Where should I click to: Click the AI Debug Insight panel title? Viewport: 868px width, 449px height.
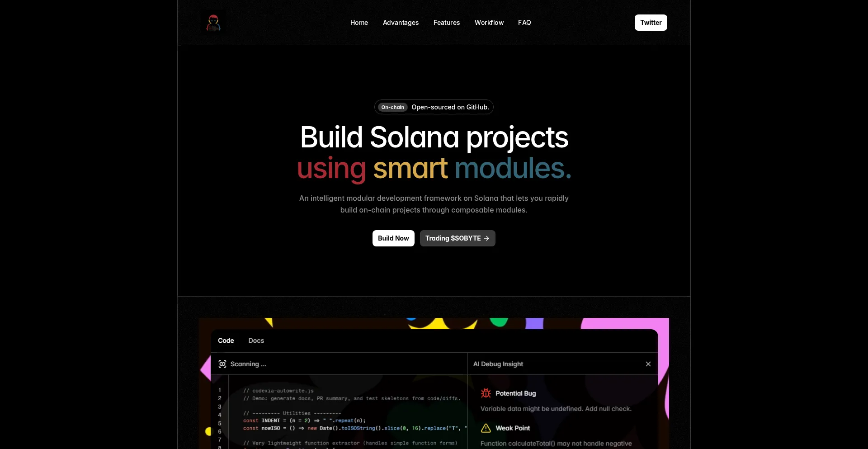point(498,364)
